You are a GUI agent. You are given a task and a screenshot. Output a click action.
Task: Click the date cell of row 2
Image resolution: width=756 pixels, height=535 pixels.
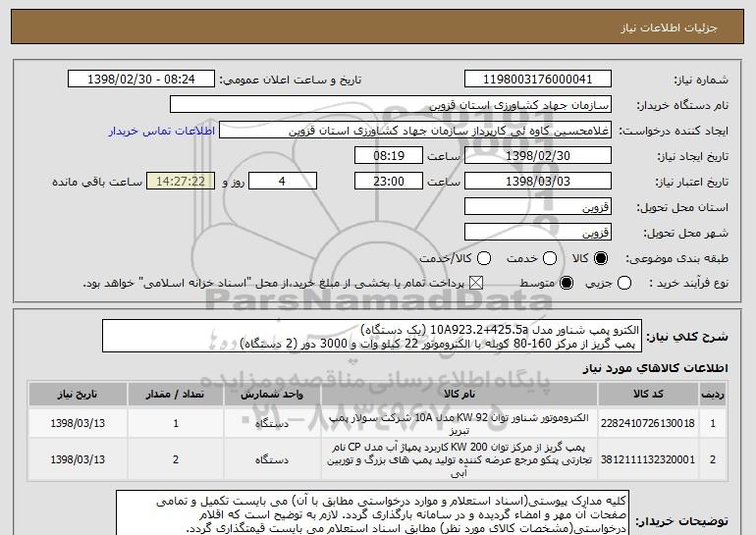coord(78,459)
